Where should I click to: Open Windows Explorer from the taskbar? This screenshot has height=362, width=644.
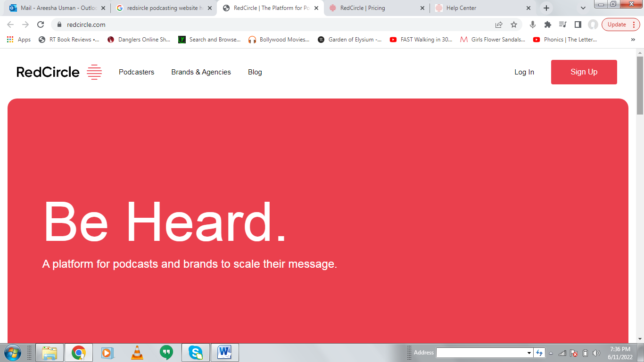(x=50, y=353)
